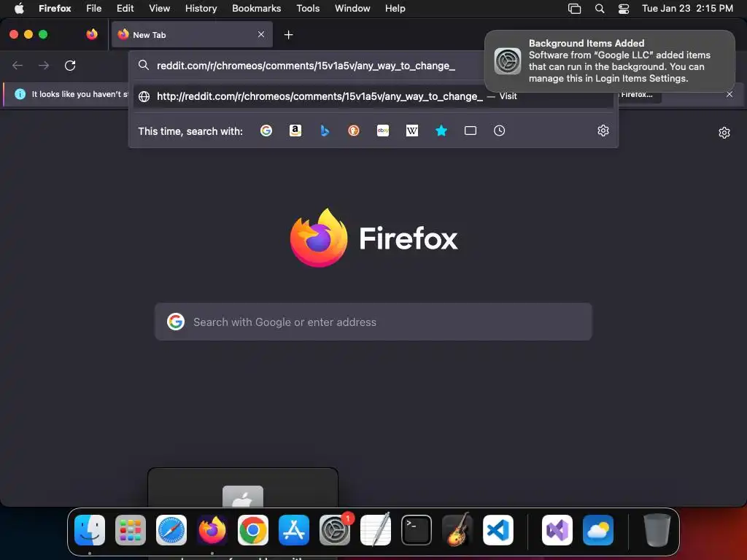Open TextEdit from the Dock
Image resolution: width=747 pixels, height=560 pixels.
[376, 529]
